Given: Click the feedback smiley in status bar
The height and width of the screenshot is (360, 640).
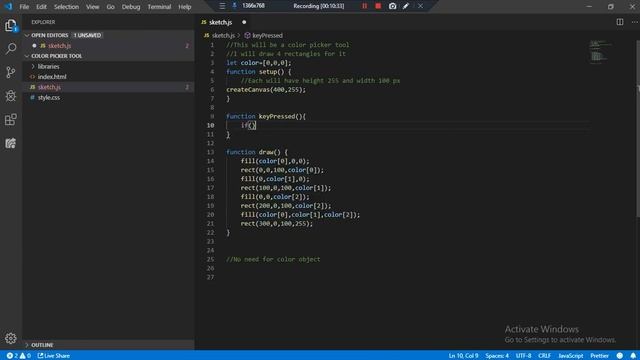Looking at the screenshot, I should pos(620,356).
